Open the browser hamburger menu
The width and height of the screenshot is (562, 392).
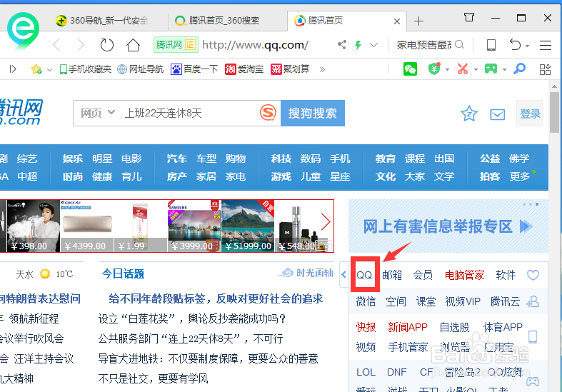[545, 45]
